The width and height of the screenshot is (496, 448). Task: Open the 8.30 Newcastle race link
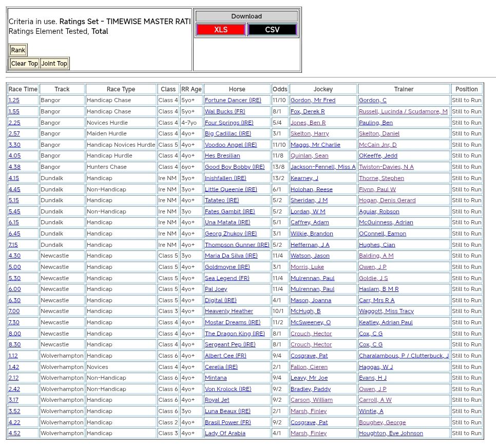[x=14, y=345]
